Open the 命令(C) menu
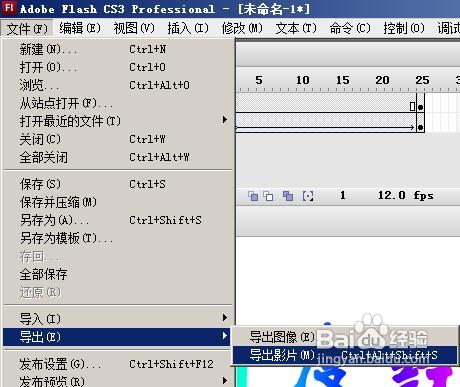Viewport: 460px width, 387px height. pos(350,28)
